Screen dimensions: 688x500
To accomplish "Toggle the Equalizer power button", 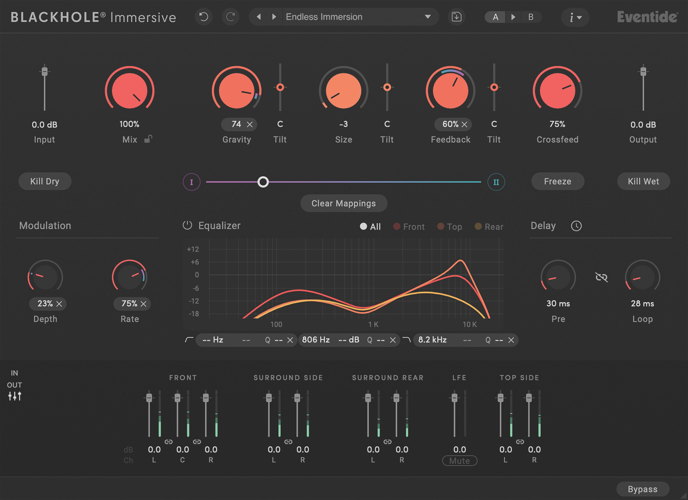I will tap(187, 226).
